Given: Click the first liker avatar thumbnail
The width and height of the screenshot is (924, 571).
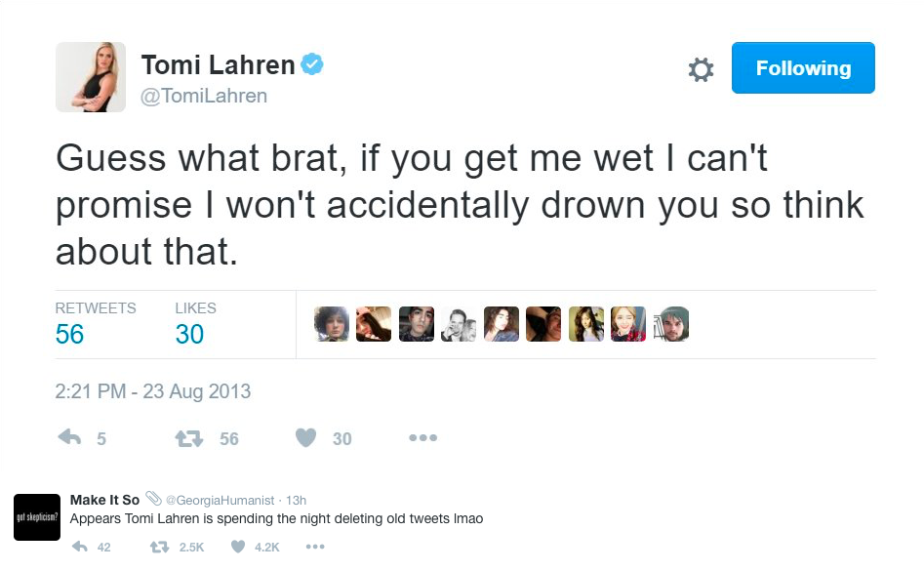Looking at the screenshot, I should tap(332, 324).
